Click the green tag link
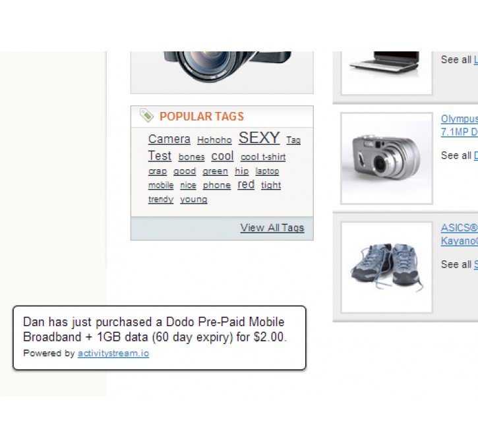 tap(215, 171)
